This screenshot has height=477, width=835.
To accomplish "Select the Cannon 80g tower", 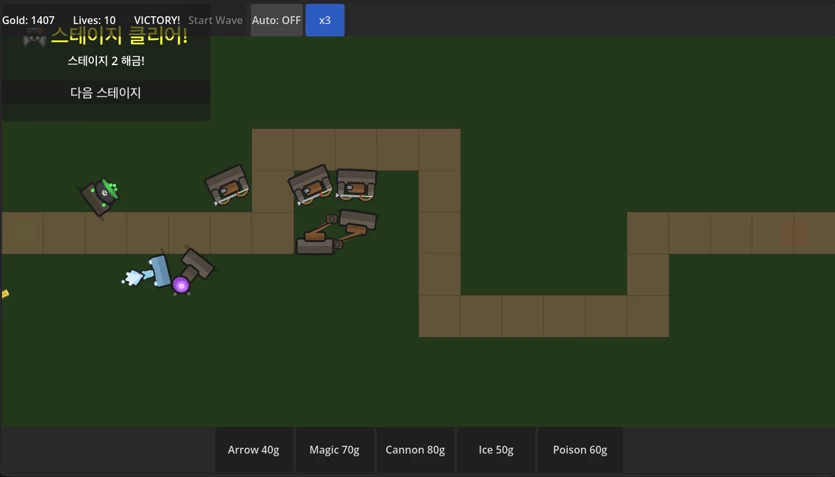I will (x=415, y=450).
